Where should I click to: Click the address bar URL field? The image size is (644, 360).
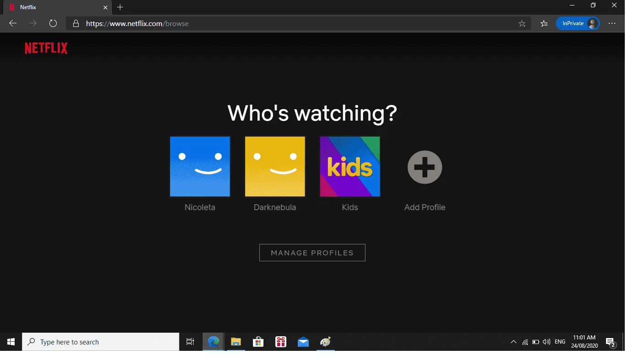point(298,24)
